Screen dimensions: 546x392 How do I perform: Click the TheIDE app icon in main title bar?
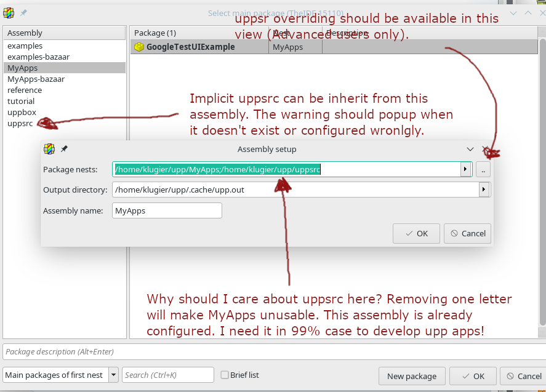point(9,13)
